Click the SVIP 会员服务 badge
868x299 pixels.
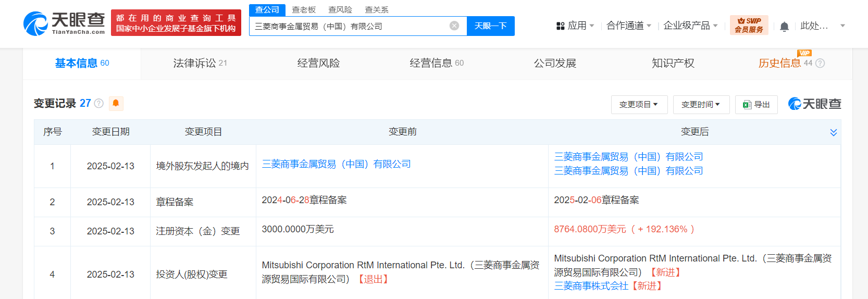(749, 25)
